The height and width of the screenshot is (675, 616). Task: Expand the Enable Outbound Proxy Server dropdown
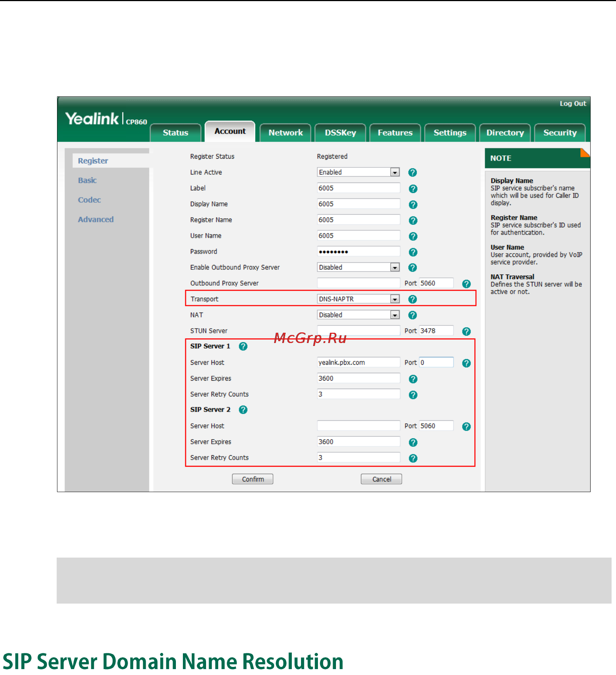coord(395,268)
